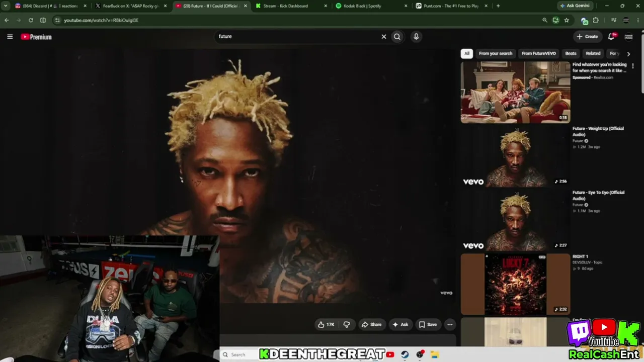Viewport: 644px width, 362px height.
Task: Dislike the video with thumbs down
Action: coord(347,325)
